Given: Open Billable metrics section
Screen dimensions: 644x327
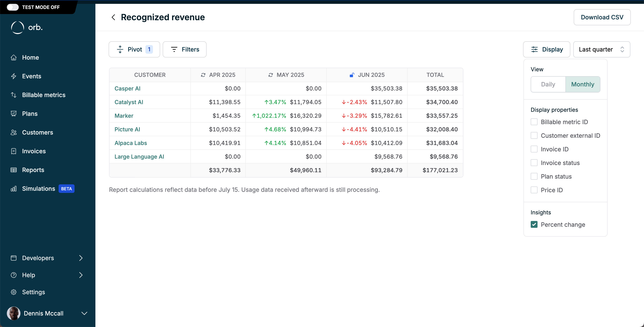Looking at the screenshot, I should [44, 95].
